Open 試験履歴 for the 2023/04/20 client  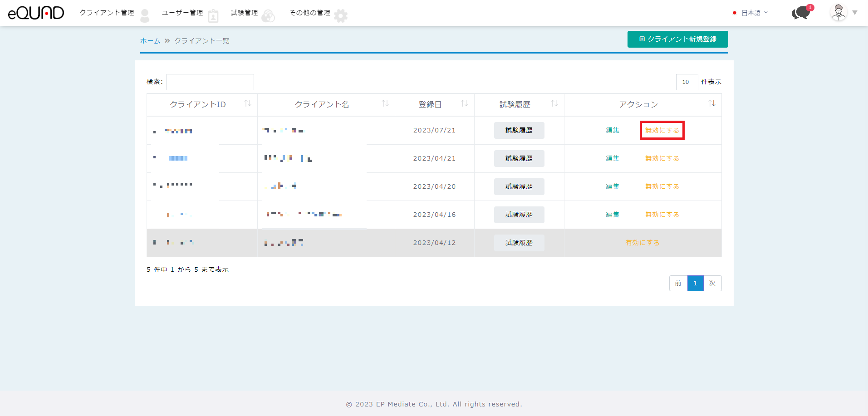click(519, 186)
